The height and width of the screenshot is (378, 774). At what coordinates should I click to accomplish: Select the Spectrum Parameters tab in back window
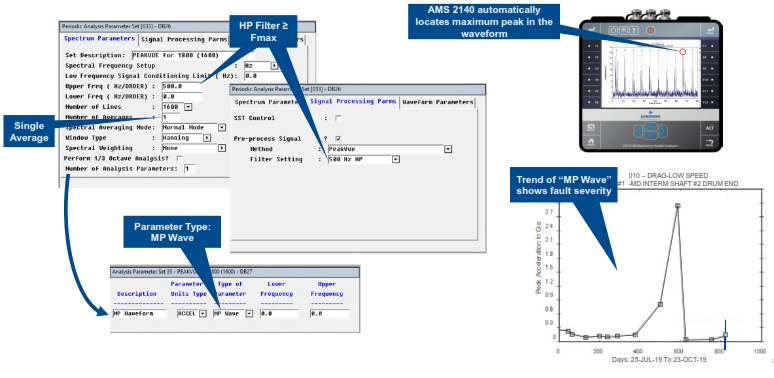99,38
